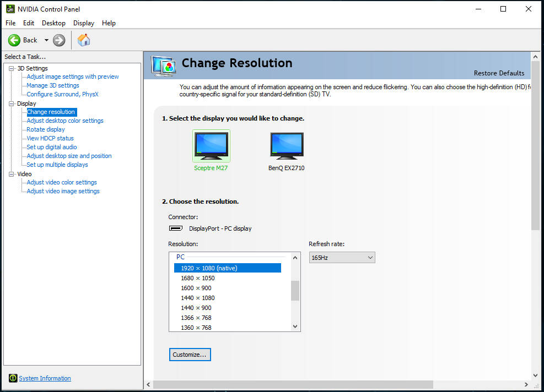Open the Display menu
The image size is (544, 392).
pos(84,23)
